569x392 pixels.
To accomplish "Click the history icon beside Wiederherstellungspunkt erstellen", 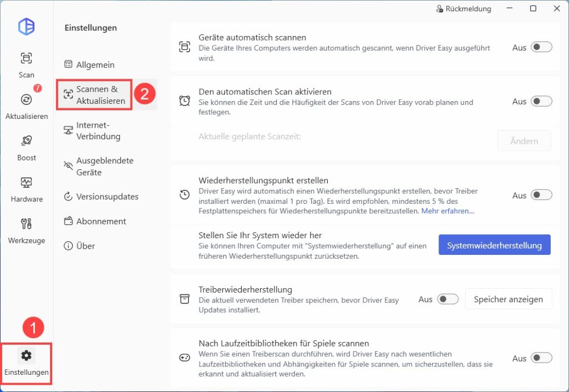I will click(x=184, y=195).
